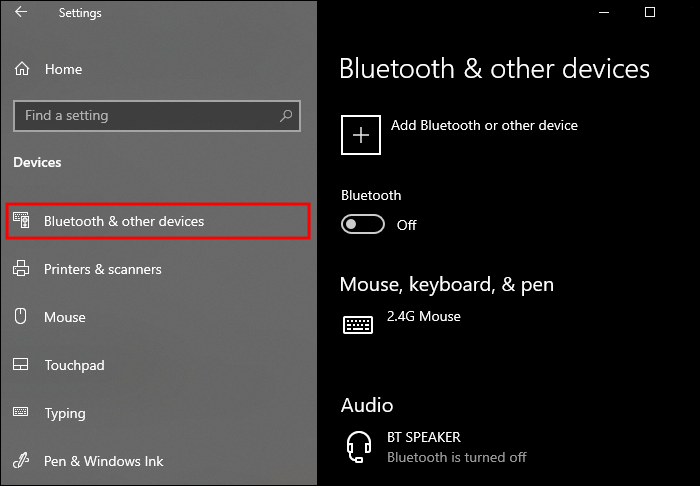
Task: Click the Pen & Windows Ink icon
Action: (21, 461)
